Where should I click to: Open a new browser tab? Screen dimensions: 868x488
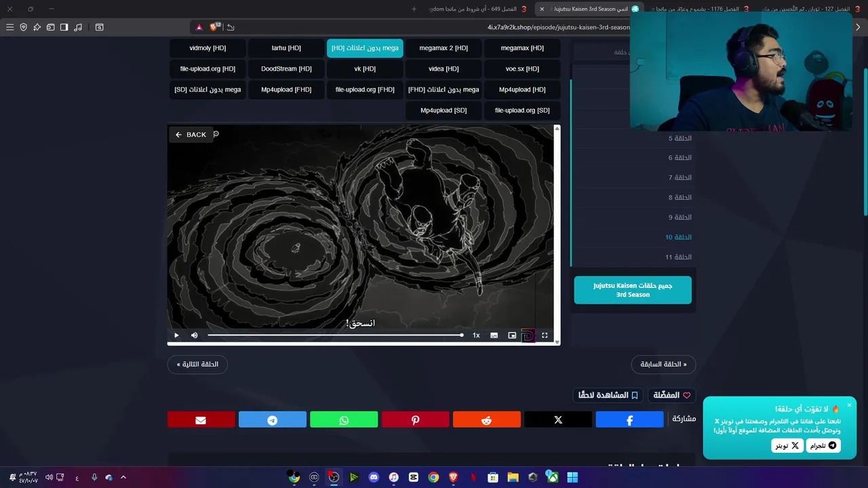tap(414, 9)
